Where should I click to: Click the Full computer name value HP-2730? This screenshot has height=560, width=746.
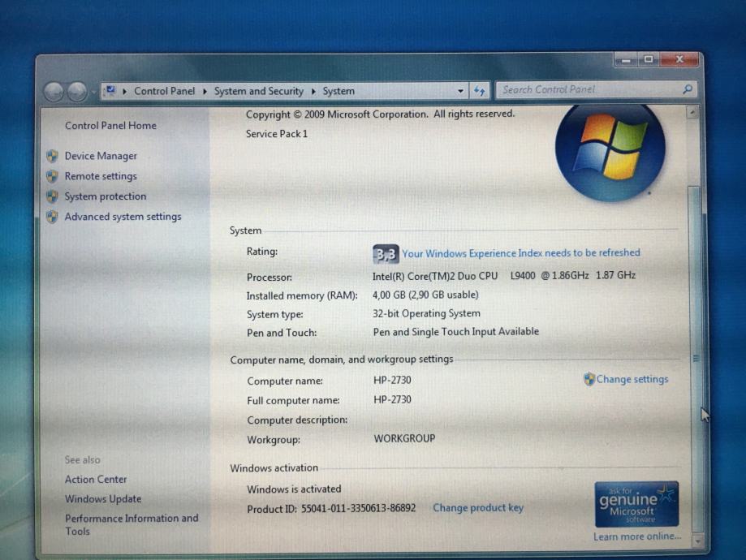pos(393,399)
